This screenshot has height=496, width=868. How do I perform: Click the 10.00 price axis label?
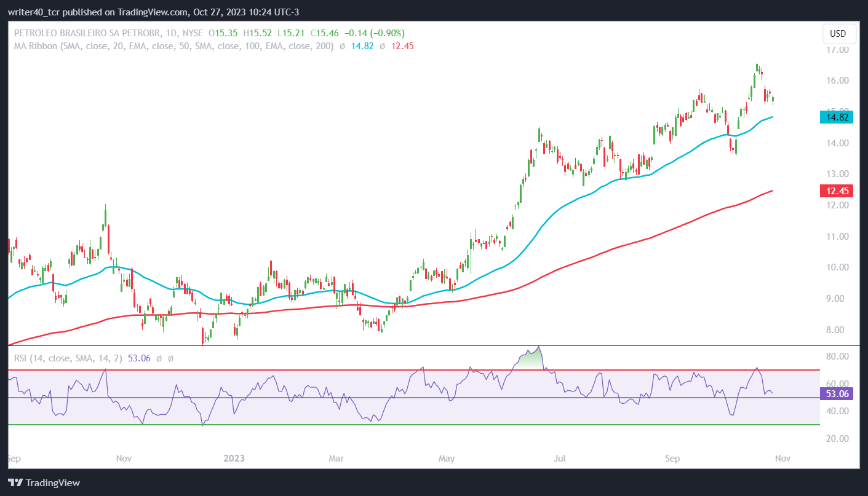tap(838, 267)
